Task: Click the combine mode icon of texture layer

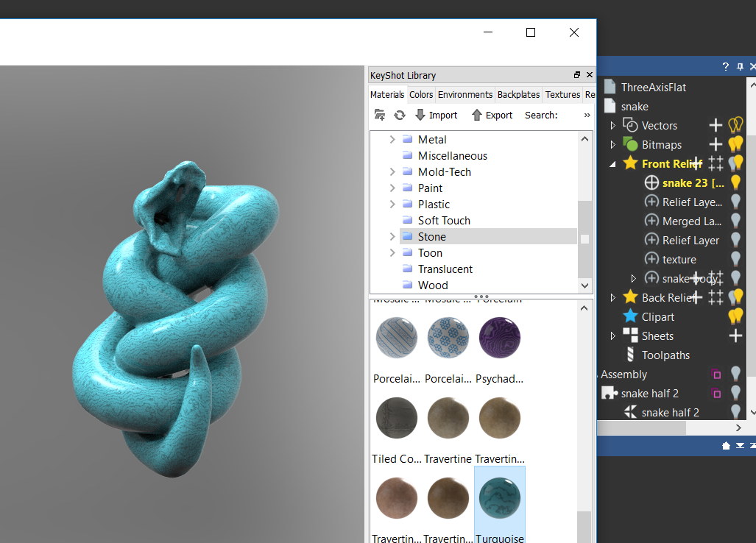Action: (x=651, y=259)
